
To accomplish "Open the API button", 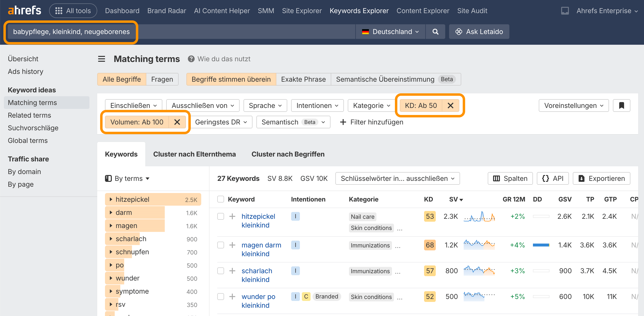I will (x=553, y=178).
